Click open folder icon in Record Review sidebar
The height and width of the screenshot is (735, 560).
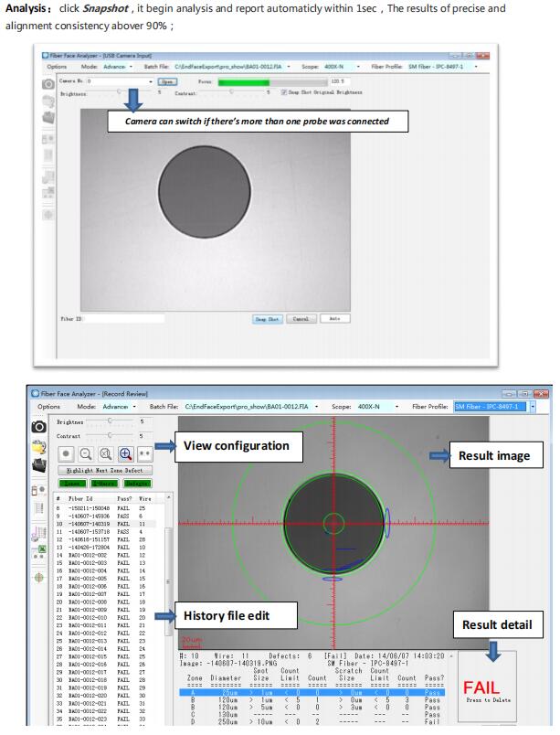point(39,446)
